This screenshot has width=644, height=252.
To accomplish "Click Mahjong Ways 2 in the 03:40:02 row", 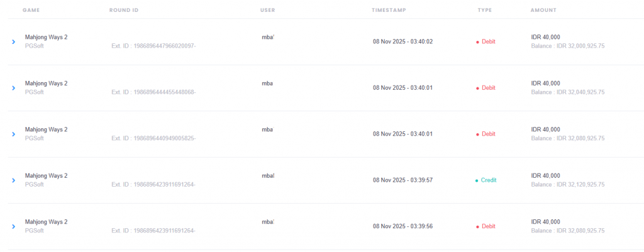I will point(46,37).
